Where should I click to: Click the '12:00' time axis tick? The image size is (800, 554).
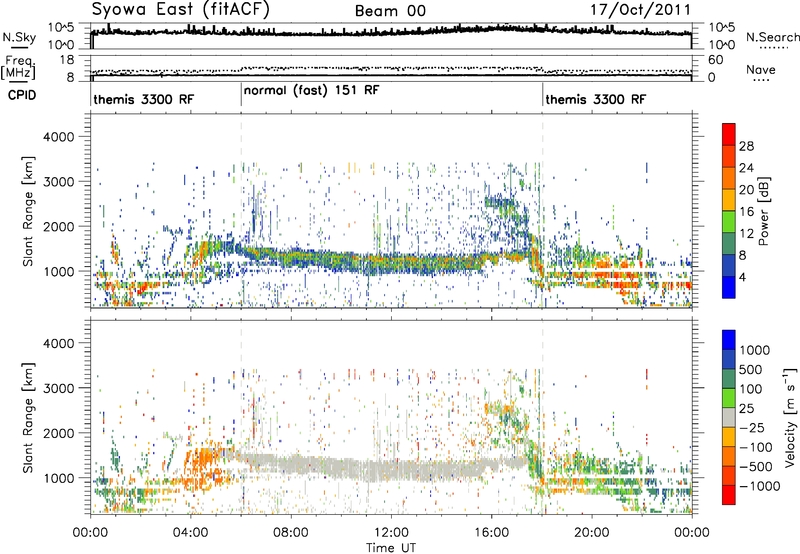(391, 533)
